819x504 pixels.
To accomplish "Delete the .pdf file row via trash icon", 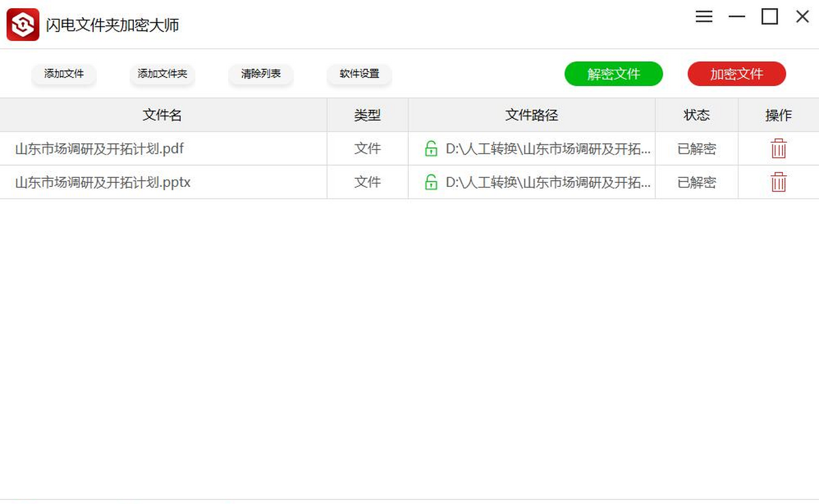I will [778, 149].
